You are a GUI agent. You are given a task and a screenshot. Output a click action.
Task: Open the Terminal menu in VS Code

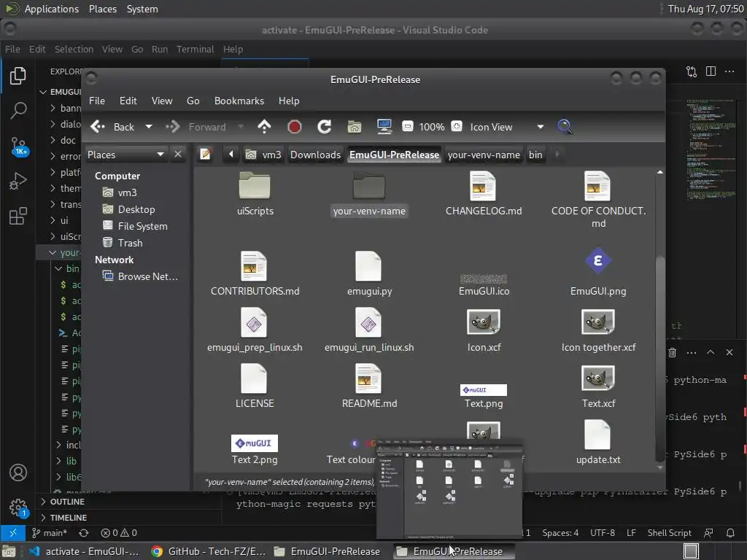195,49
